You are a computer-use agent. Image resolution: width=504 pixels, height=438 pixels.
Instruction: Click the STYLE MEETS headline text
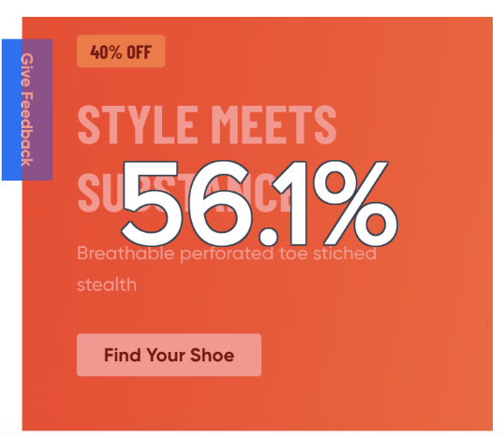(x=207, y=124)
